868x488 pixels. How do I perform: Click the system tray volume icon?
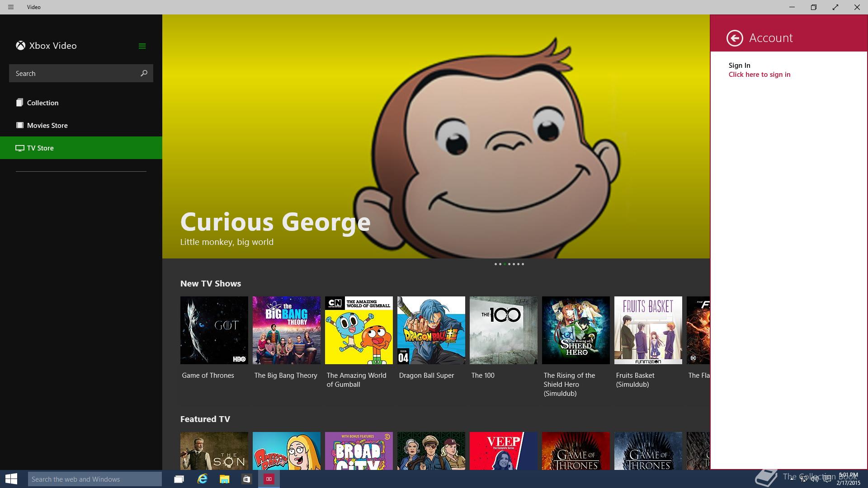coord(815,479)
